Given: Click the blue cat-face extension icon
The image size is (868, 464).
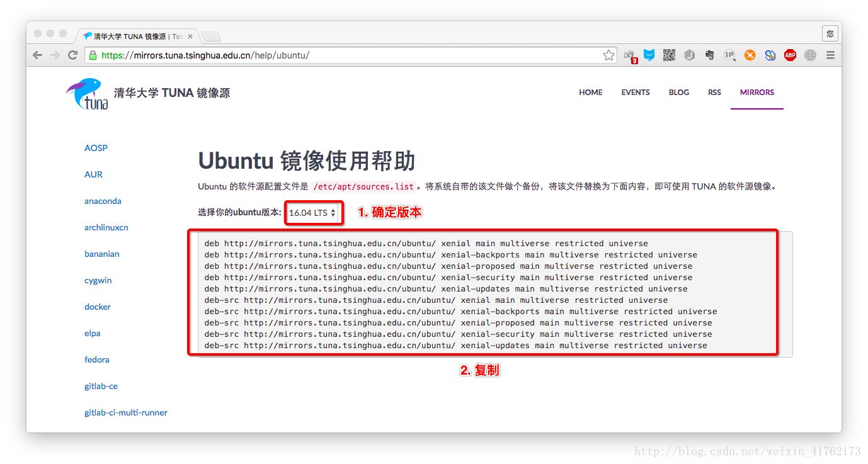Looking at the screenshot, I should point(649,55).
